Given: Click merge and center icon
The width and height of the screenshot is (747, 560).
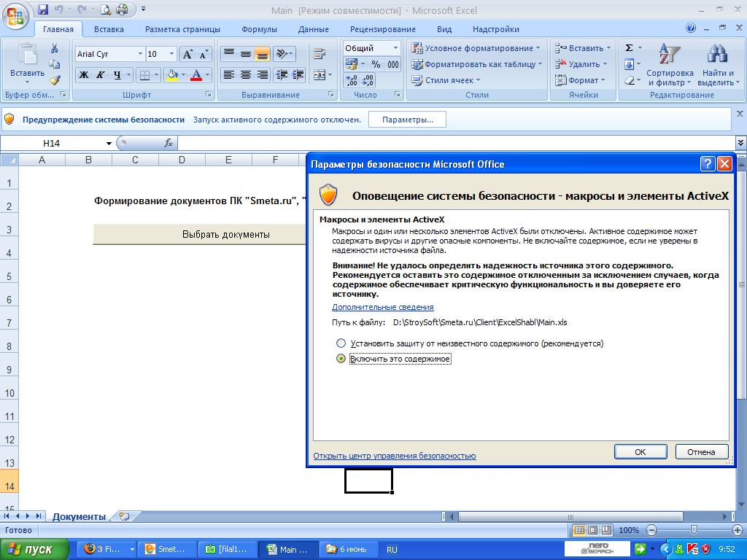Looking at the screenshot, I should (x=319, y=75).
